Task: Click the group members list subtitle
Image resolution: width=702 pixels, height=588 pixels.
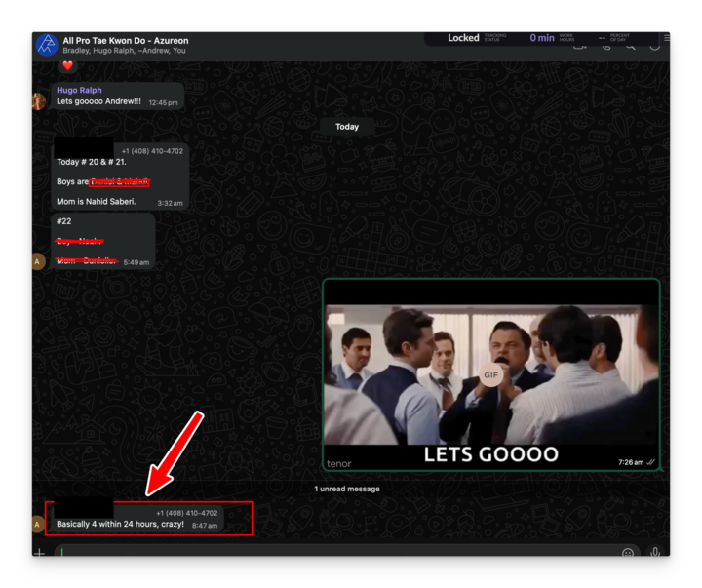Action: click(124, 51)
